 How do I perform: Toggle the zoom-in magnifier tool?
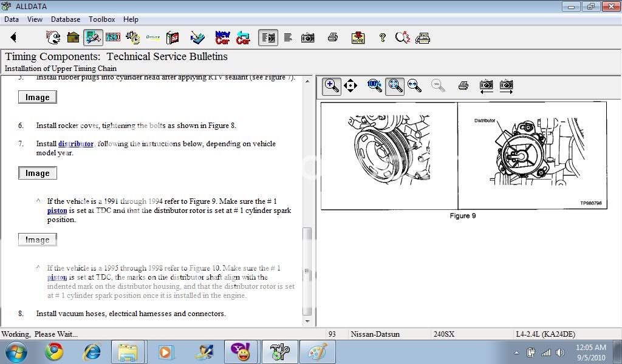[x=332, y=86]
